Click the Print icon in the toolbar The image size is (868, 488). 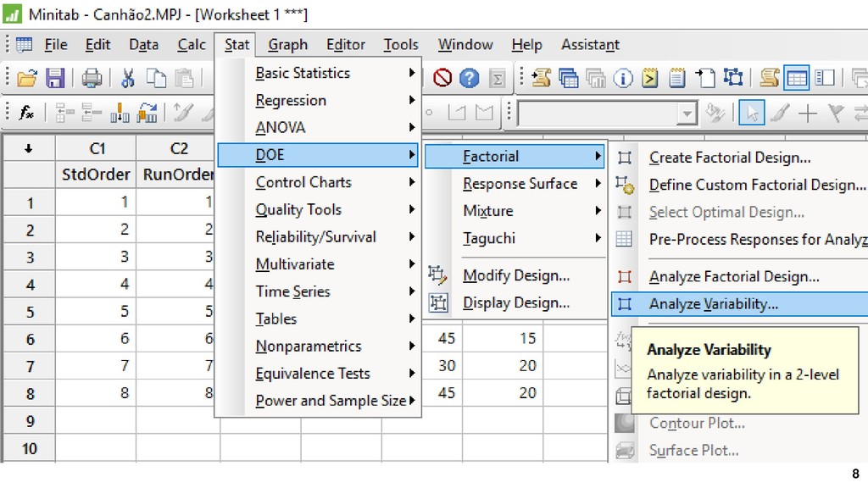pos(92,78)
